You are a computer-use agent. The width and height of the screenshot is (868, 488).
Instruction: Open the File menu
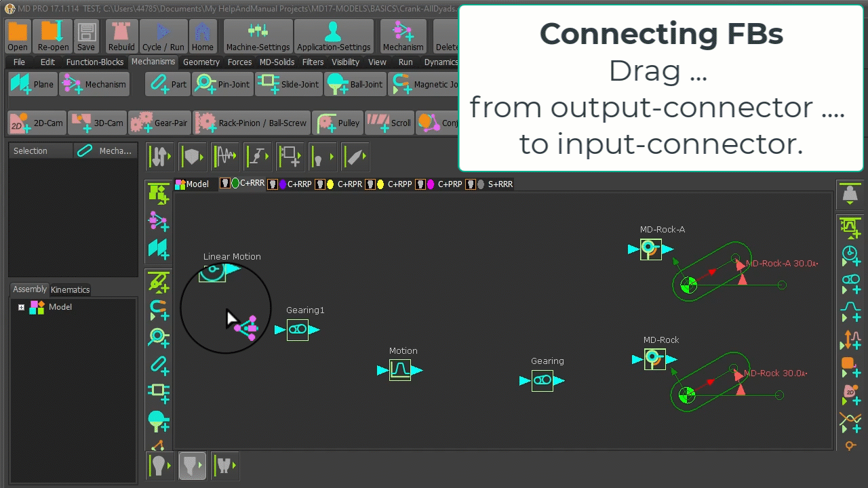click(19, 62)
